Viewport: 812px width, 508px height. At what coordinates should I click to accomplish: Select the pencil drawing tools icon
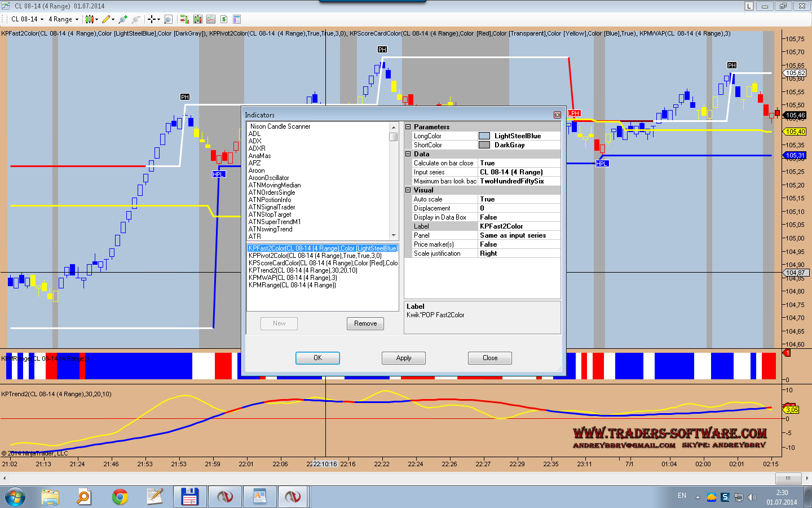(107, 19)
